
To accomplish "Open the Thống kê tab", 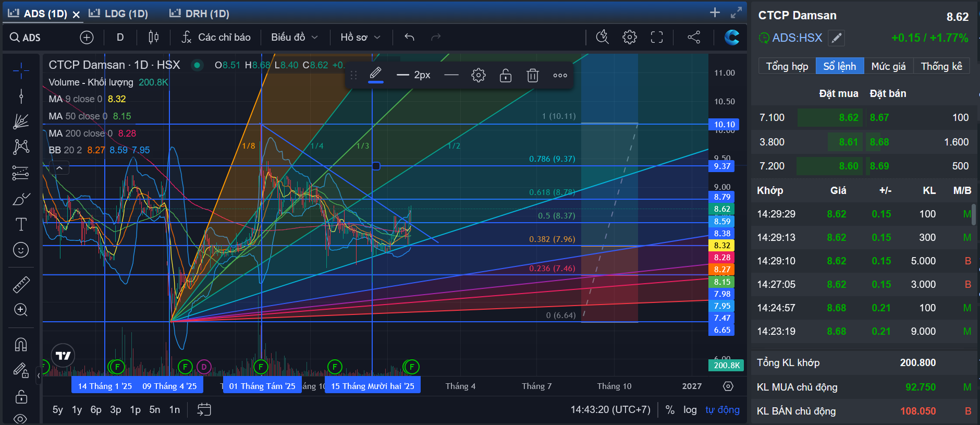I will coord(941,66).
